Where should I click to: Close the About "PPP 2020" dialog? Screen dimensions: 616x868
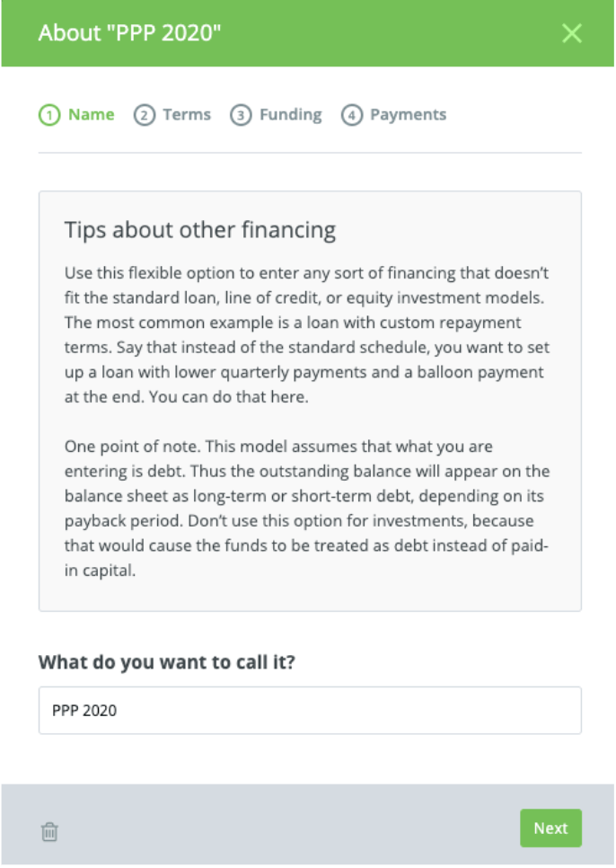[571, 34]
